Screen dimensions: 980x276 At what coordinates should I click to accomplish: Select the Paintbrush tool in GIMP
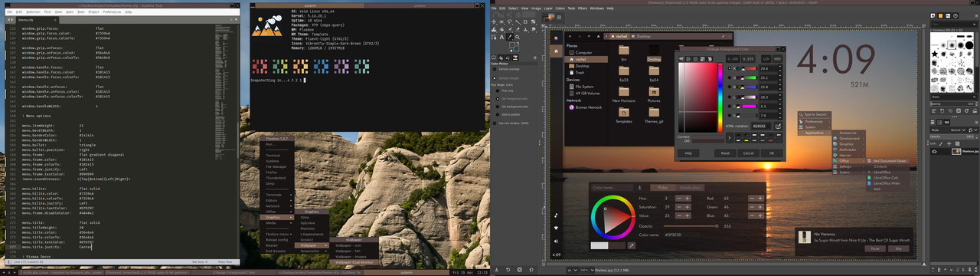click(x=510, y=29)
